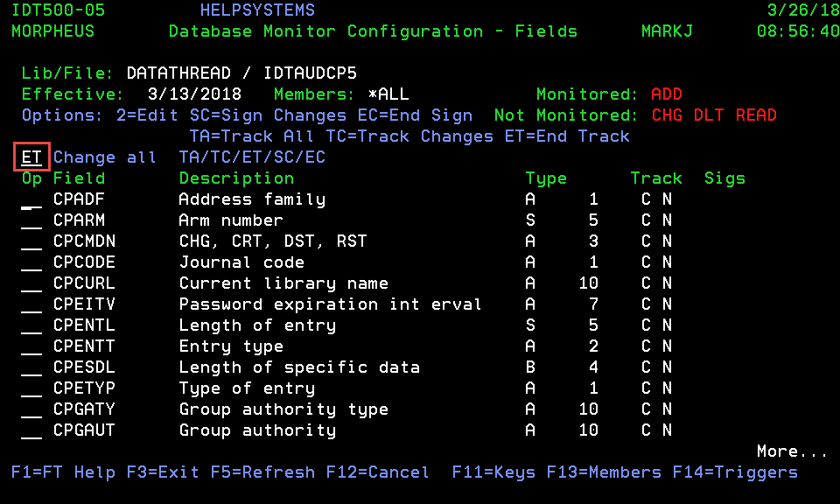The height and width of the screenshot is (504, 840).
Task: Open F13=Members function key
Action: 604,472
